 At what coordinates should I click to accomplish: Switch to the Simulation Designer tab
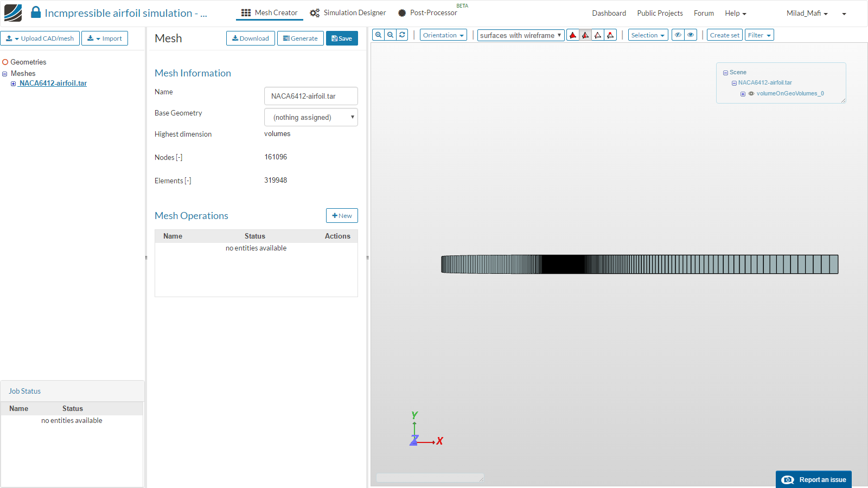(x=348, y=13)
